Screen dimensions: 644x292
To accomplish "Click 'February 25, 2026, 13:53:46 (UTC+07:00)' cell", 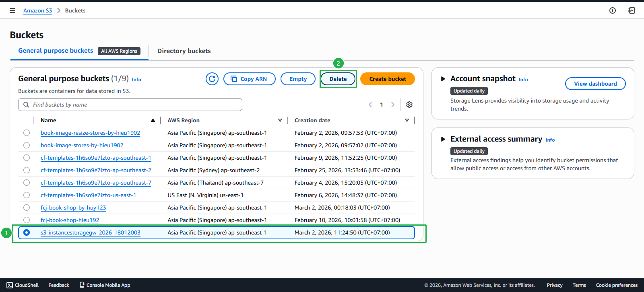I will (x=347, y=170).
